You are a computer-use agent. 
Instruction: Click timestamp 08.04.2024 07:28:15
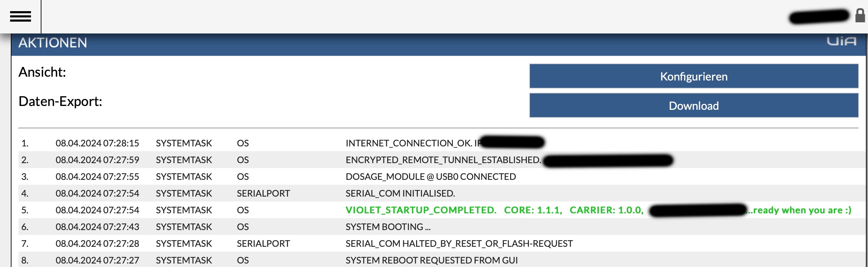(x=97, y=143)
